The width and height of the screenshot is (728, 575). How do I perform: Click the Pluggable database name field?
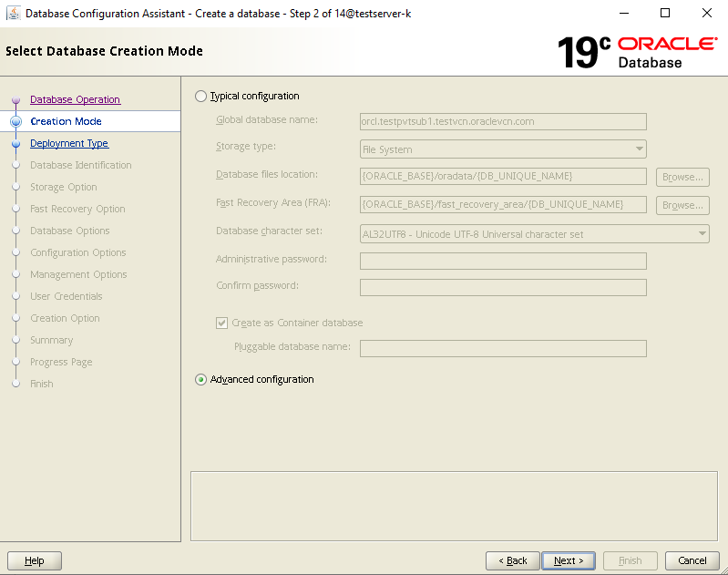[x=503, y=348]
